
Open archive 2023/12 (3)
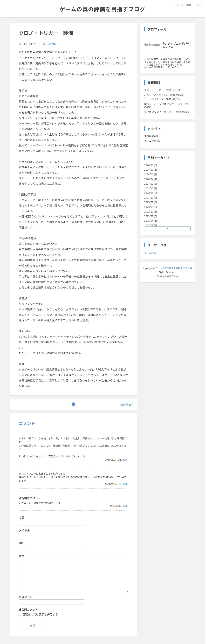point(151,188)
